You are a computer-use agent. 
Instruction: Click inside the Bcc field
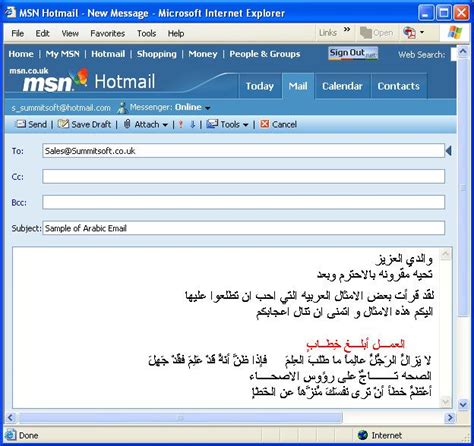click(243, 202)
